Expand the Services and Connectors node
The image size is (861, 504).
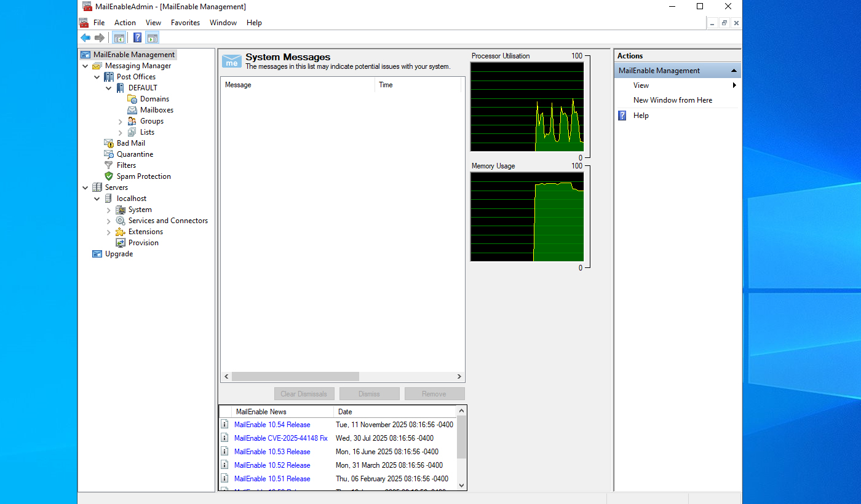point(109,221)
